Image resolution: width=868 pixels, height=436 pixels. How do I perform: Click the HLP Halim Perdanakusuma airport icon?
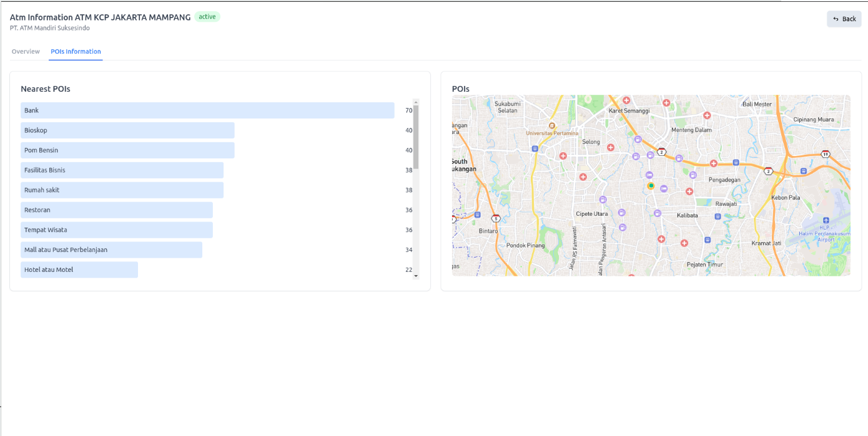[826, 220]
